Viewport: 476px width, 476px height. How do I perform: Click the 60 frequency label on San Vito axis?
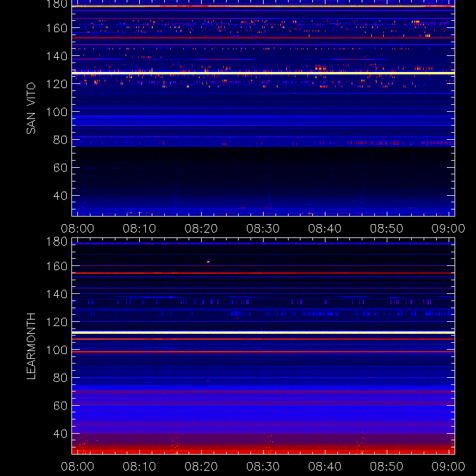(60, 168)
